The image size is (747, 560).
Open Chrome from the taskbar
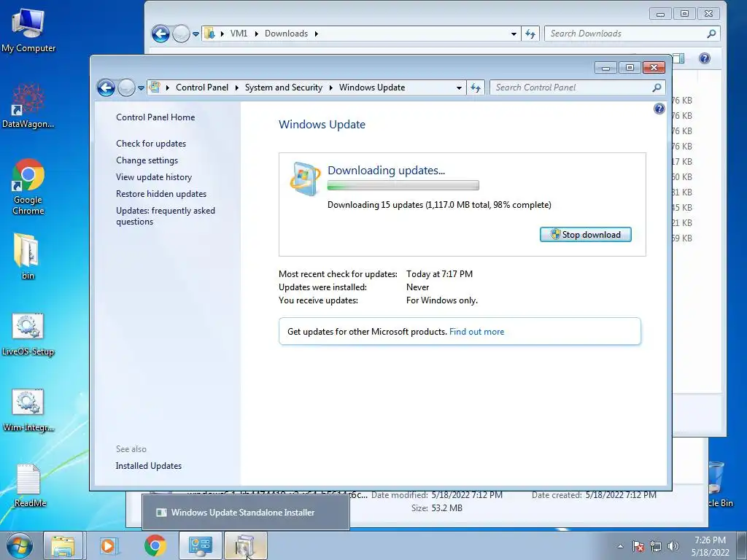coord(155,545)
